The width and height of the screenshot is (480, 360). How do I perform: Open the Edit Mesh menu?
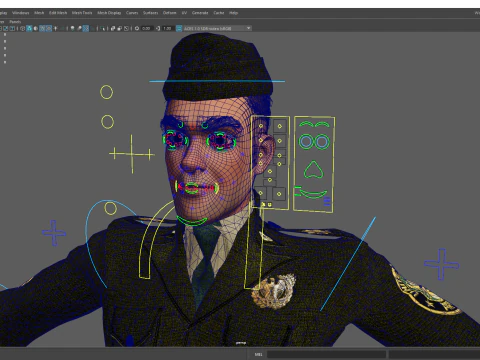[58, 13]
